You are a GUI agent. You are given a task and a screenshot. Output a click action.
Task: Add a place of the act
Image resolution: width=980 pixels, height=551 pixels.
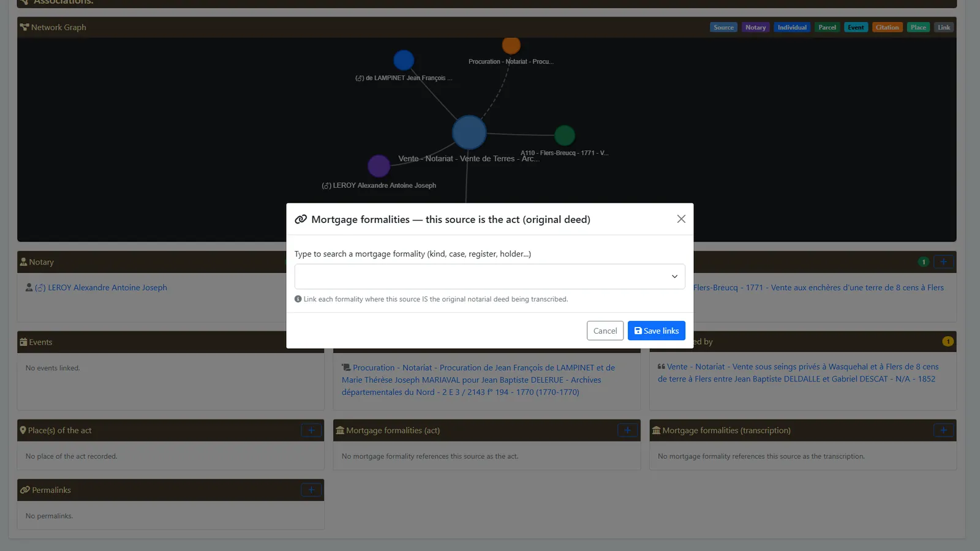pyautogui.click(x=311, y=430)
